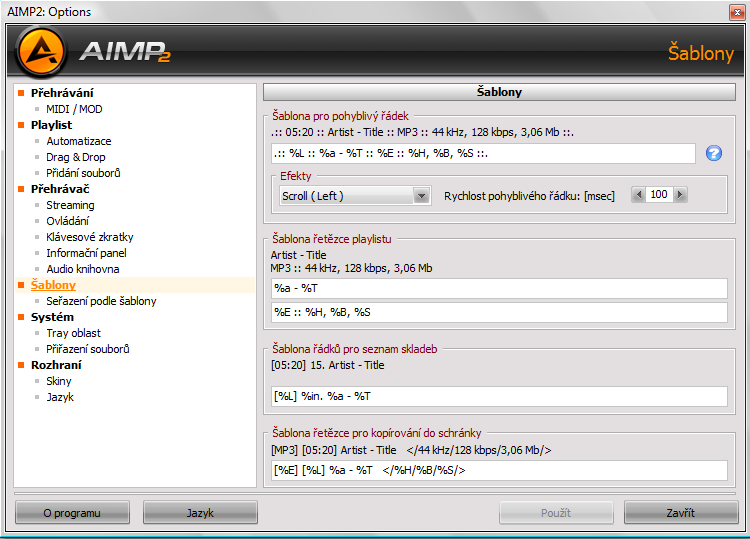Select Drag & Drop settings
Viewport: 750px width, 539px height.
click(76, 157)
